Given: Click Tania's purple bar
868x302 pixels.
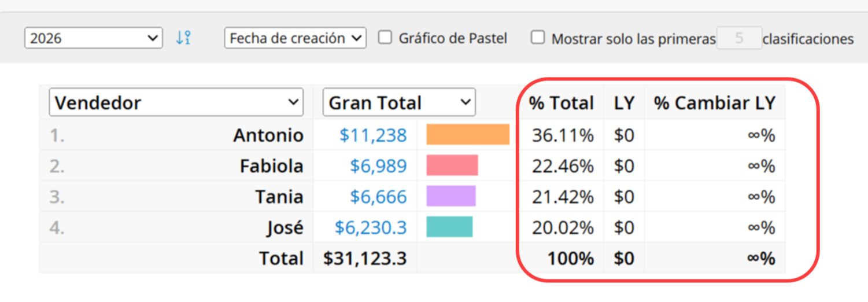Looking at the screenshot, I should pos(451,196).
